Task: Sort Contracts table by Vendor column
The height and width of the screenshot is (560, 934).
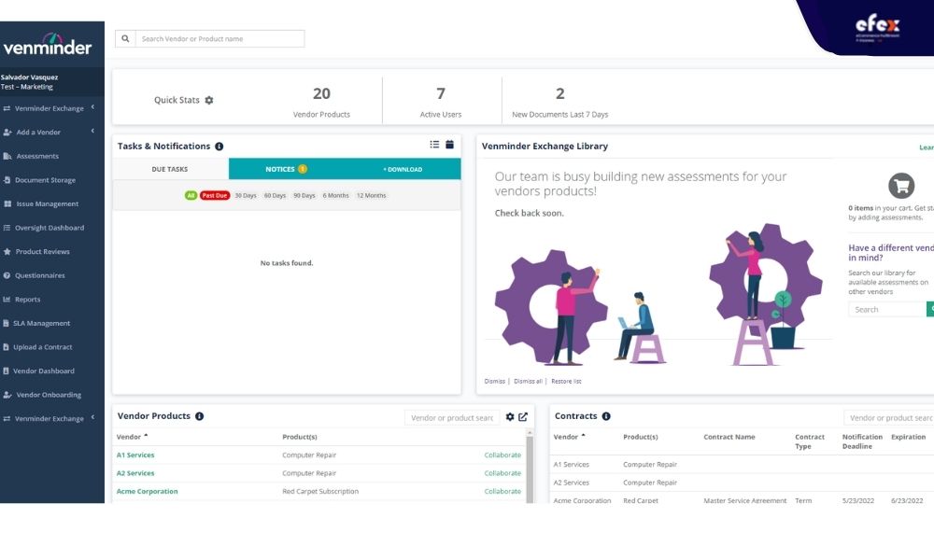Action: coord(569,437)
